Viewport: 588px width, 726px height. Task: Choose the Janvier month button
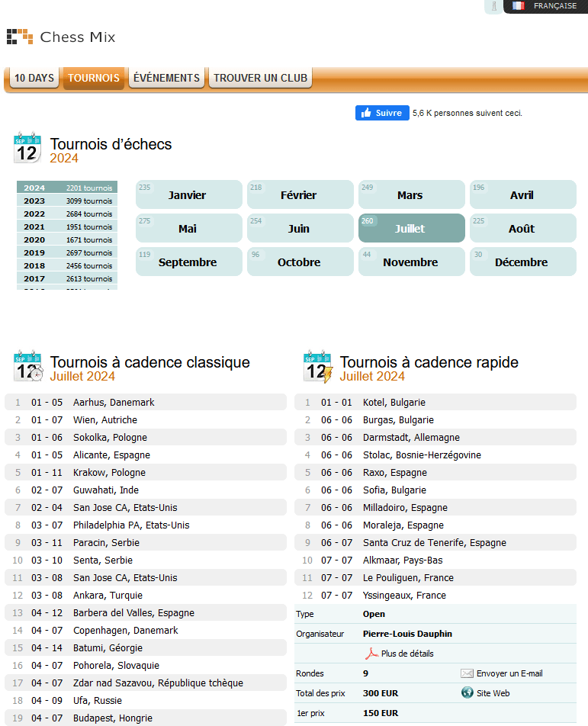[x=189, y=194]
